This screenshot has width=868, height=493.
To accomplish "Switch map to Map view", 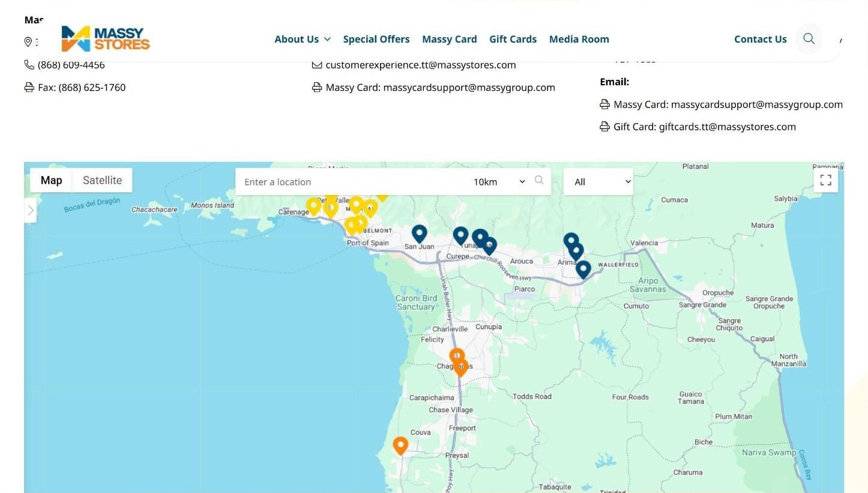I will [51, 180].
